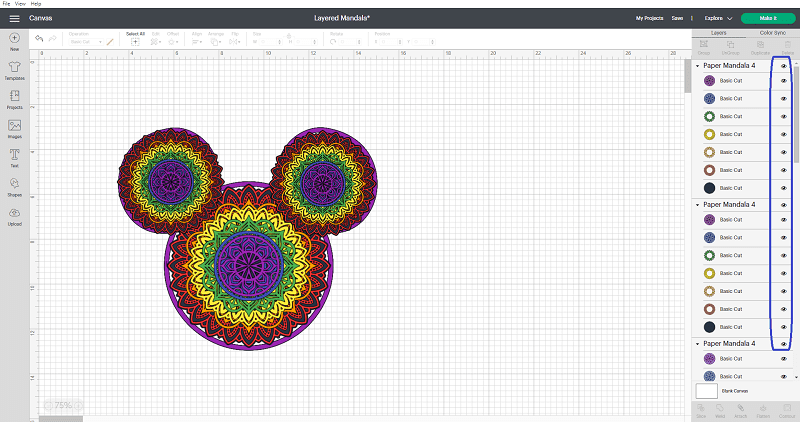Click the Rotate icon
800x422 pixels.
point(333,42)
